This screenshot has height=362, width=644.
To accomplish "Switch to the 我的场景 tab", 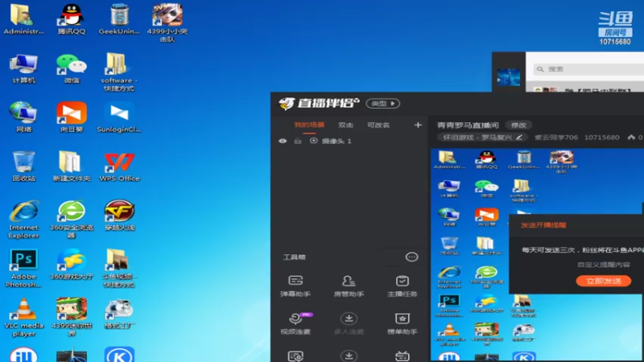I will tap(309, 125).
